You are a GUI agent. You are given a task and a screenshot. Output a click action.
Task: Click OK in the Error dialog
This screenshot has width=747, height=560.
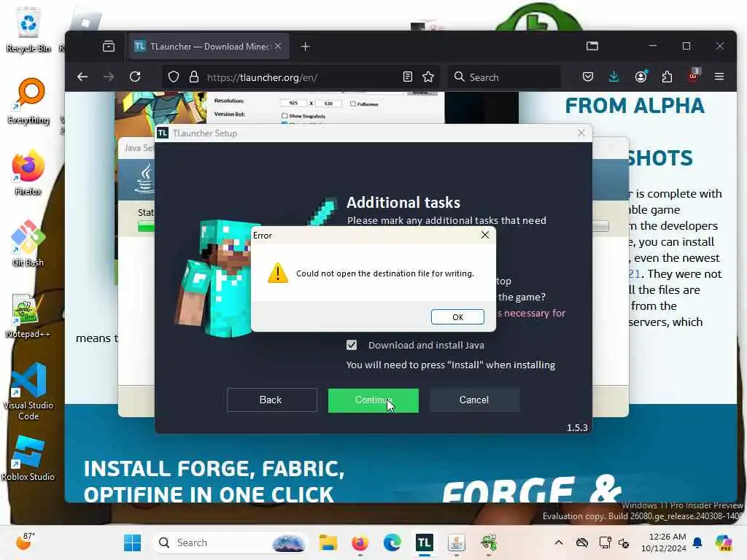457,317
